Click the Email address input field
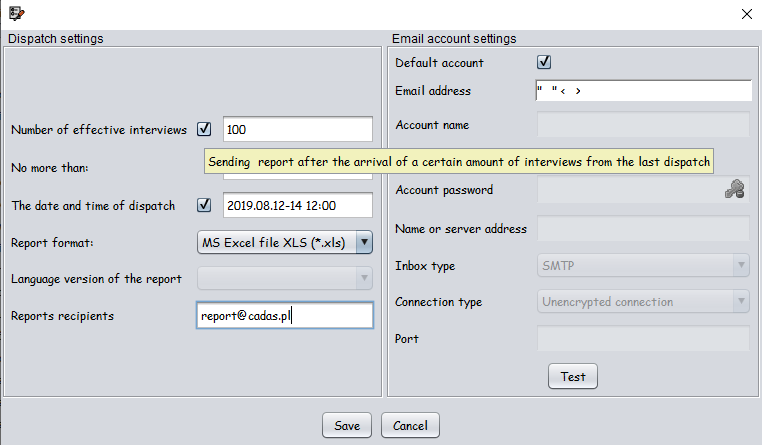762x445 pixels. coord(643,91)
